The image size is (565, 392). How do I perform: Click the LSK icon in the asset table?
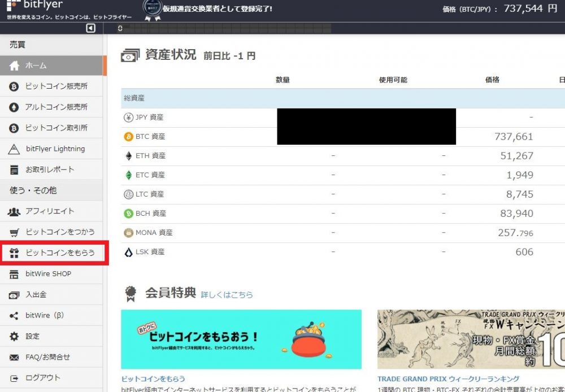pyautogui.click(x=128, y=252)
